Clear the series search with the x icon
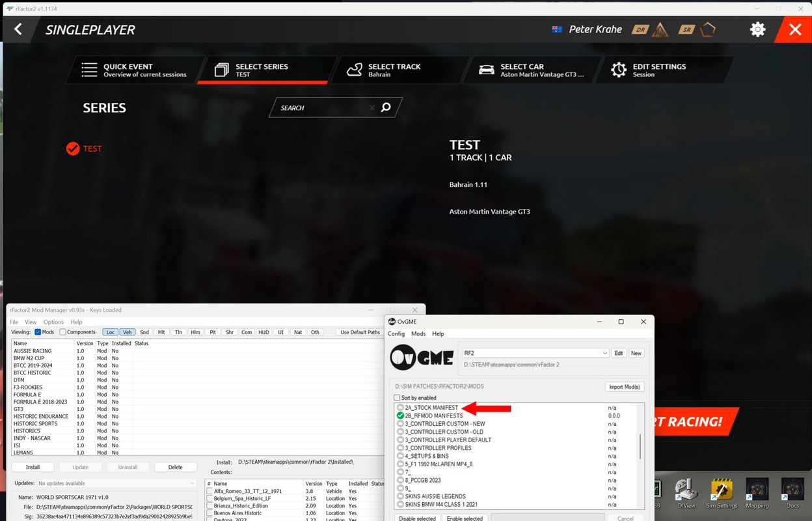This screenshot has height=521, width=812. point(372,107)
